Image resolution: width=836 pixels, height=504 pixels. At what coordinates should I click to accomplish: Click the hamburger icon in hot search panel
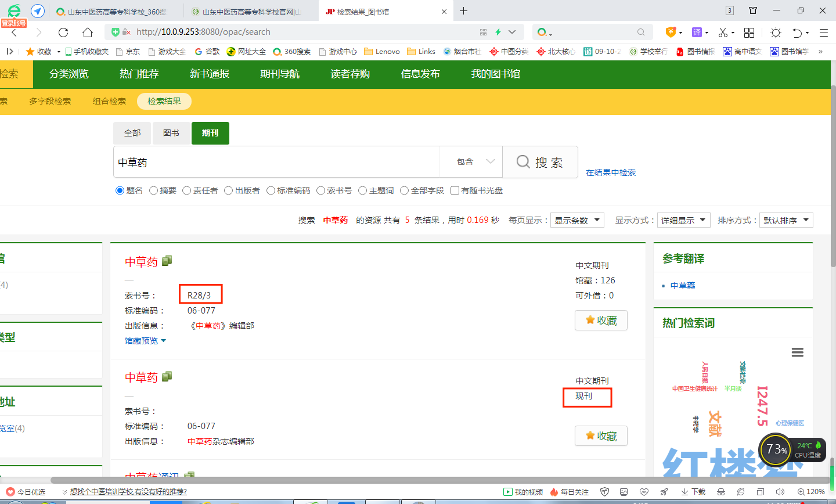click(x=798, y=352)
